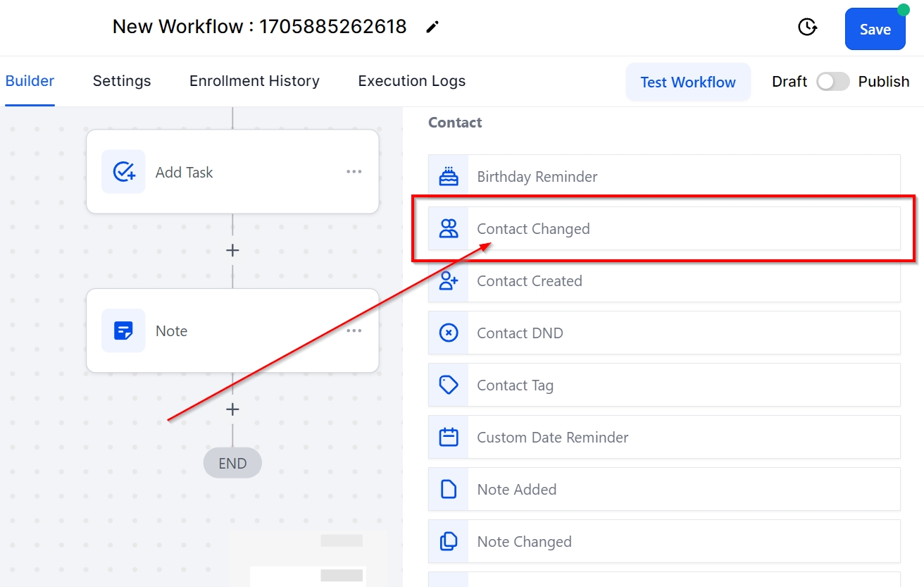Click the Note Added page icon
The width and height of the screenshot is (924, 587).
[x=449, y=490]
